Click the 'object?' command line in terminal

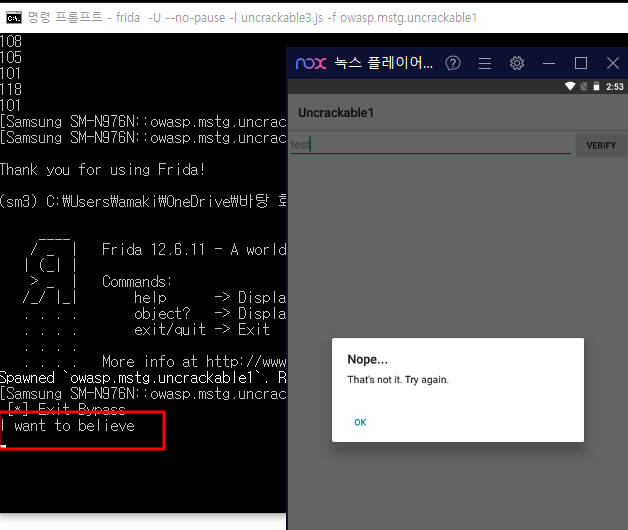210,313
